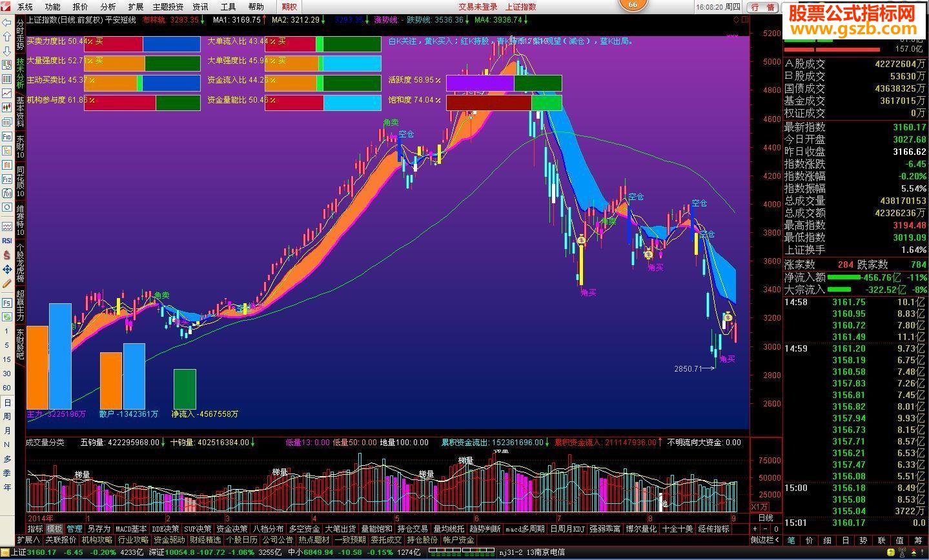Click the four-way move arrows icon
The width and height of the screenshot is (929, 560).
[6, 269]
